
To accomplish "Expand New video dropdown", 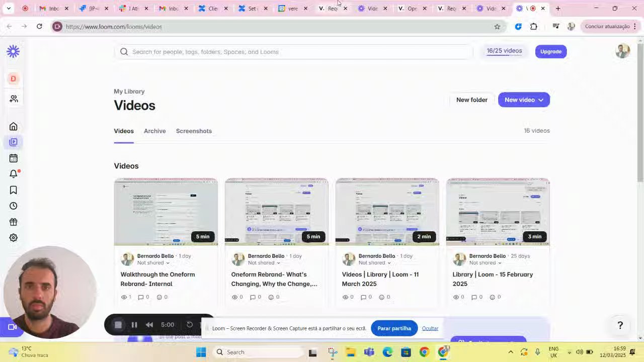I will click(541, 100).
